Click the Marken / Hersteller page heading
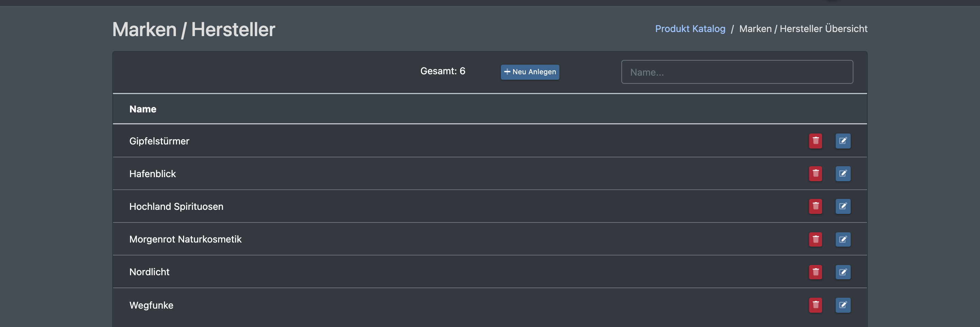The width and height of the screenshot is (980, 327). [194, 30]
